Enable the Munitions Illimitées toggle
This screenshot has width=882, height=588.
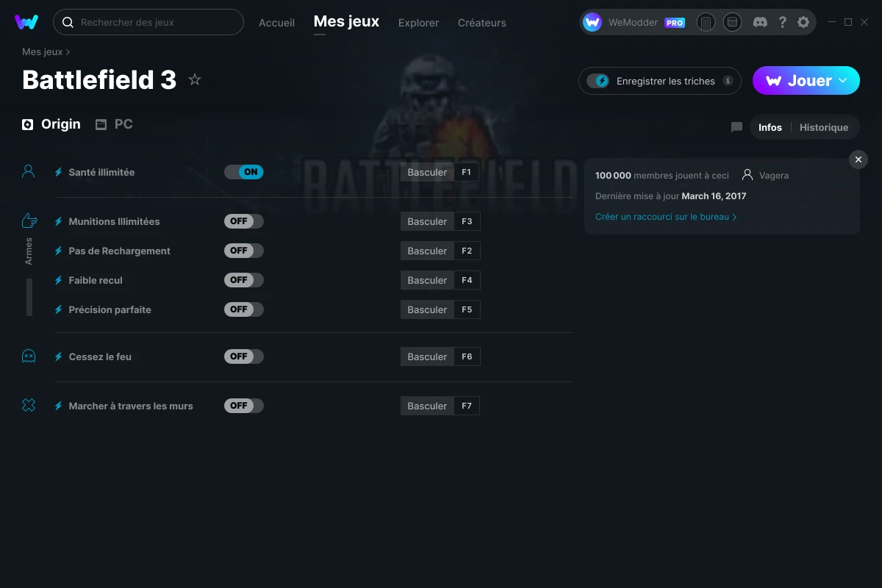coord(244,221)
